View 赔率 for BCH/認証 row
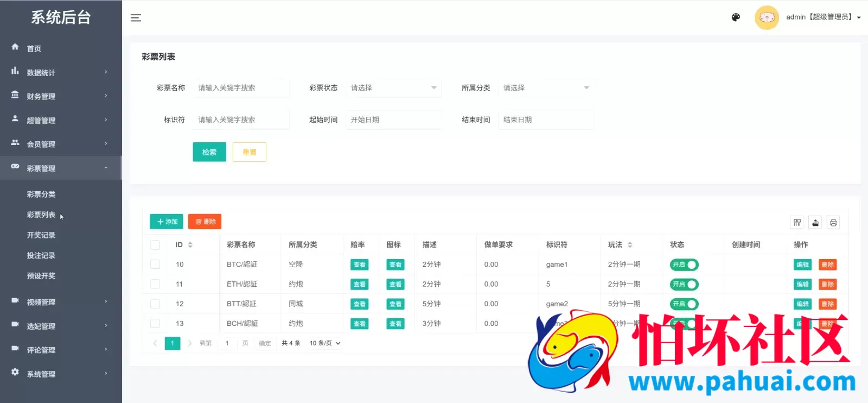868x403 pixels. [x=360, y=324]
